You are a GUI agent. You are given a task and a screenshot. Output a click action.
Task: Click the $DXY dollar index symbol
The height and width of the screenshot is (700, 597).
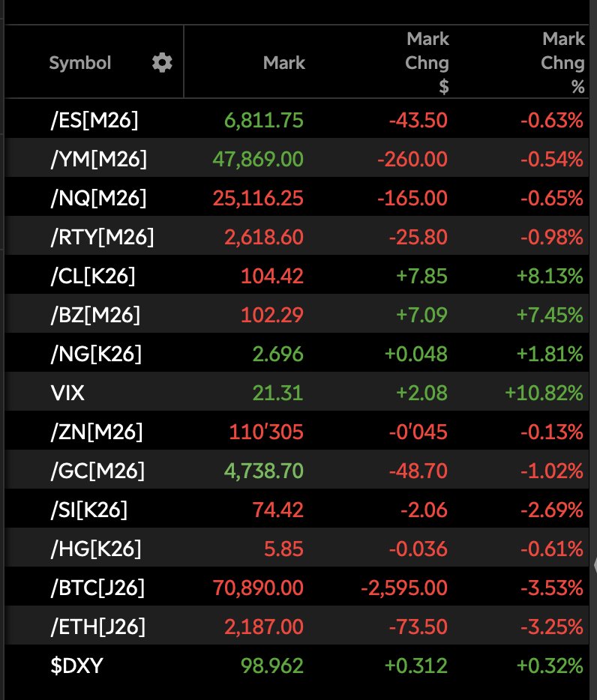(x=76, y=665)
